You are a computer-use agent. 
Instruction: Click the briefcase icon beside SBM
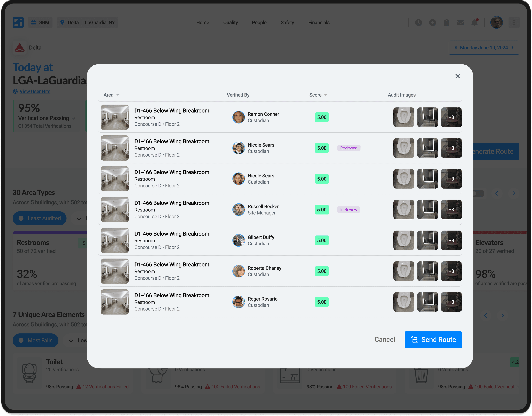pyautogui.click(x=34, y=22)
